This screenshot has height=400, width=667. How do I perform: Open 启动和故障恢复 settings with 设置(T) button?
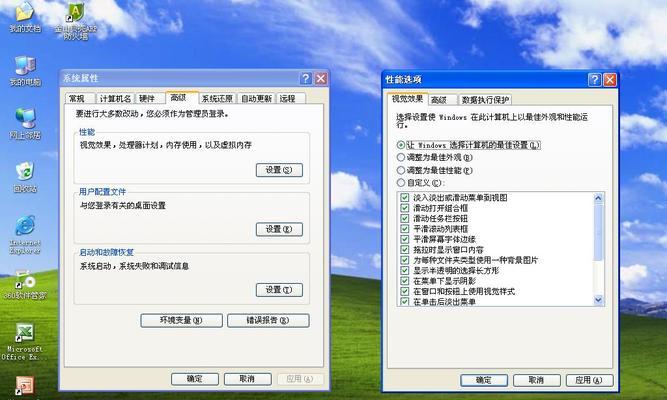279,290
